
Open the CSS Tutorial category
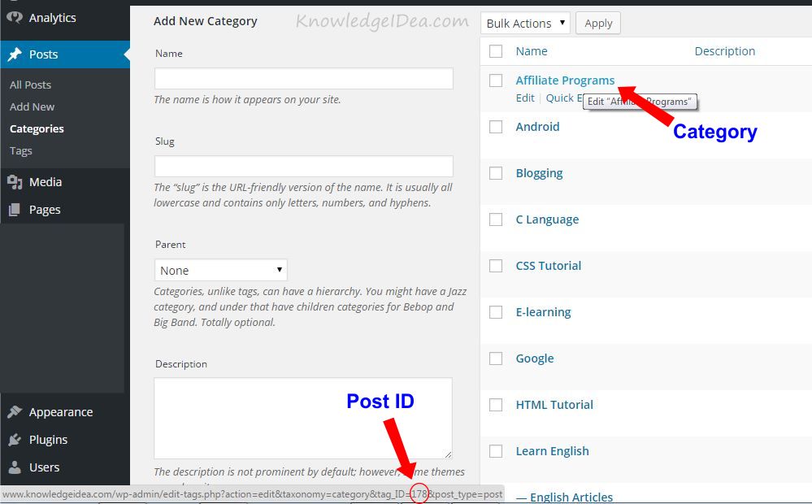[549, 266]
